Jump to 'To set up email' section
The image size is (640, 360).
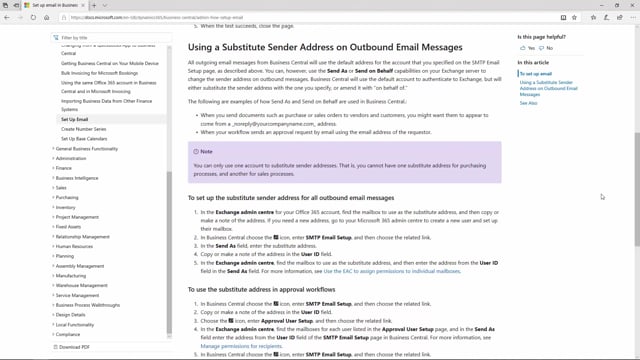pyautogui.click(x=536, y=74)
